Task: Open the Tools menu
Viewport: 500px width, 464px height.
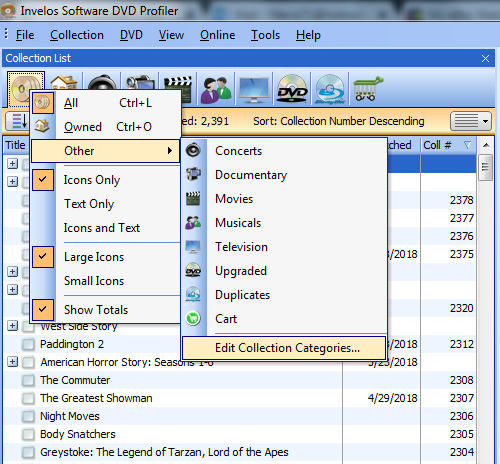Action: coord(265,35)
